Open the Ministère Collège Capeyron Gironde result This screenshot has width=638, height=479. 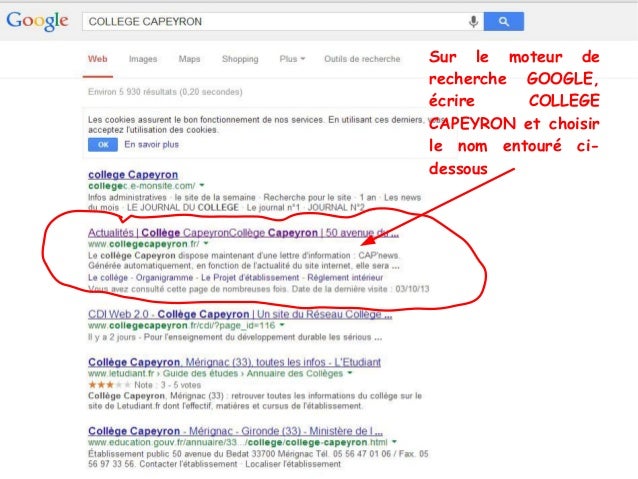(235, 431)
